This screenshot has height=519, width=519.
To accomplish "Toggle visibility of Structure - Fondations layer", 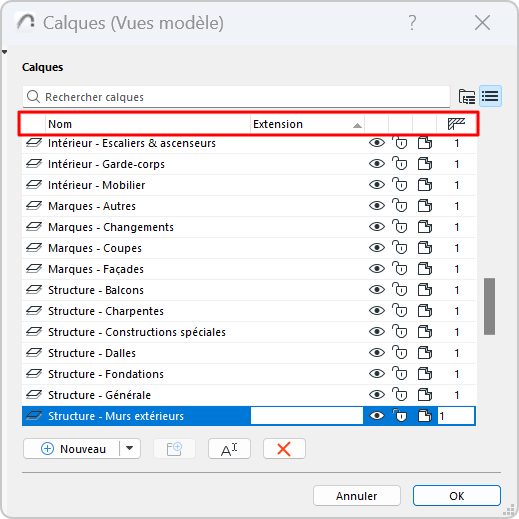I will tap(377, 374).
